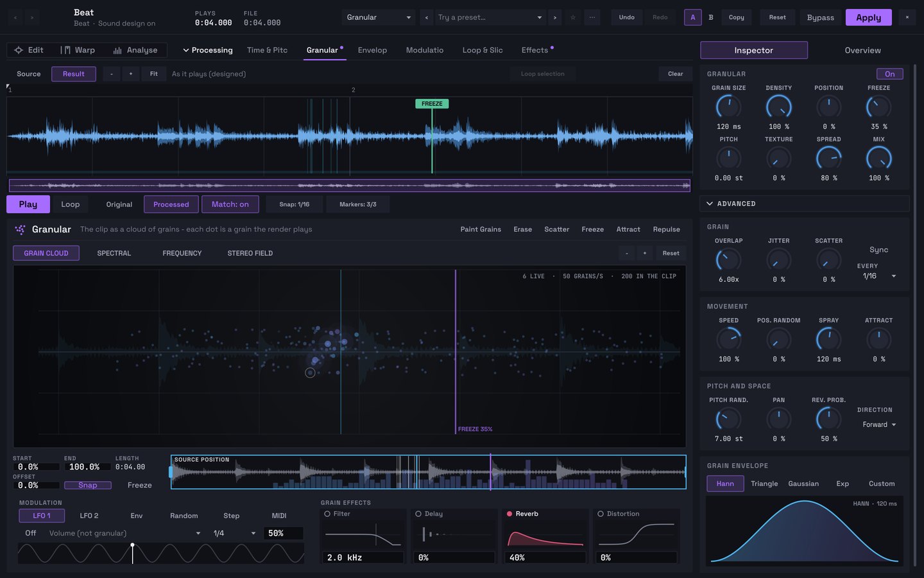
Task: Open the preset more options ellipsis menu
Action: pos(592,17)
